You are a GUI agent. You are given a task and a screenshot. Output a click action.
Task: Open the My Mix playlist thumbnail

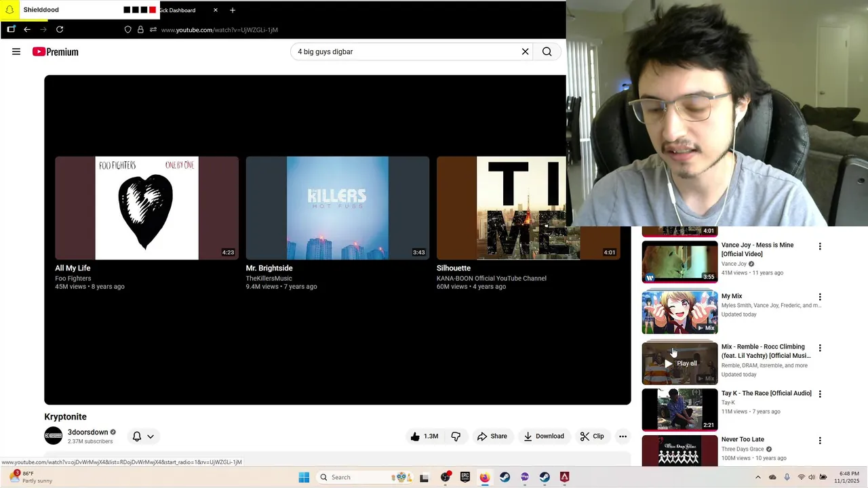pos(679,312)
